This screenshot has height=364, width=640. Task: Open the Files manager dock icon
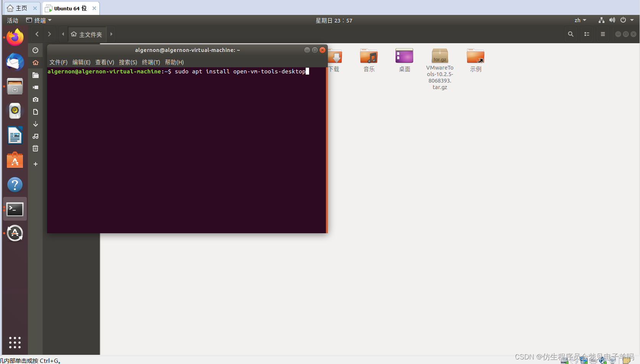[x=15, y=86]
